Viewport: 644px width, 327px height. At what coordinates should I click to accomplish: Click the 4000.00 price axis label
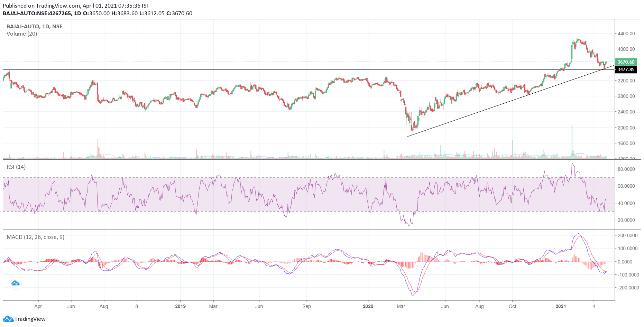pos(626,49)
